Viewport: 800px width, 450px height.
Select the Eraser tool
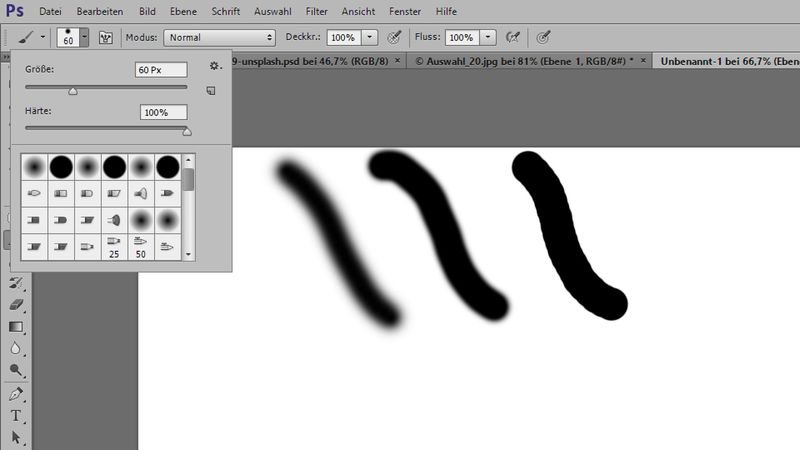[x=16, y=305]
